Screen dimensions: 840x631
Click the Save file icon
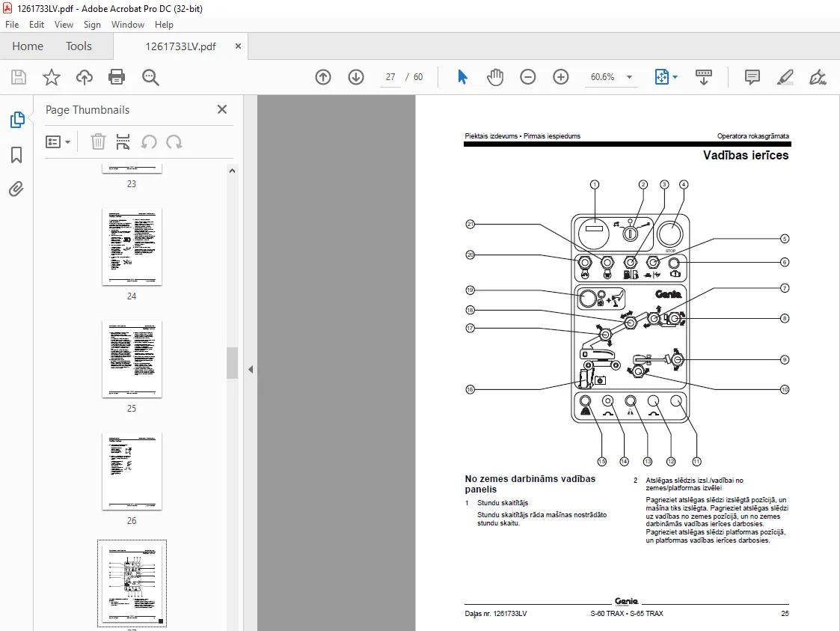click(x=19, y=77)
